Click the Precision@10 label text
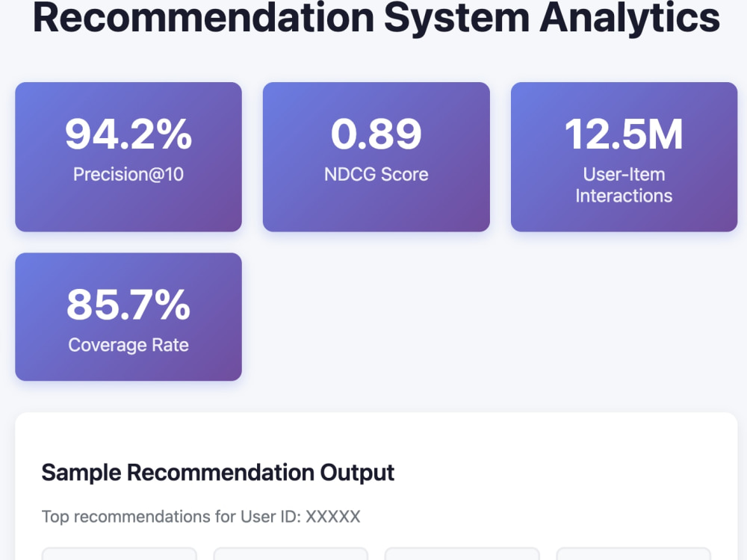The width and height of the screenshot is (747, 560). [x=128, y=174]
